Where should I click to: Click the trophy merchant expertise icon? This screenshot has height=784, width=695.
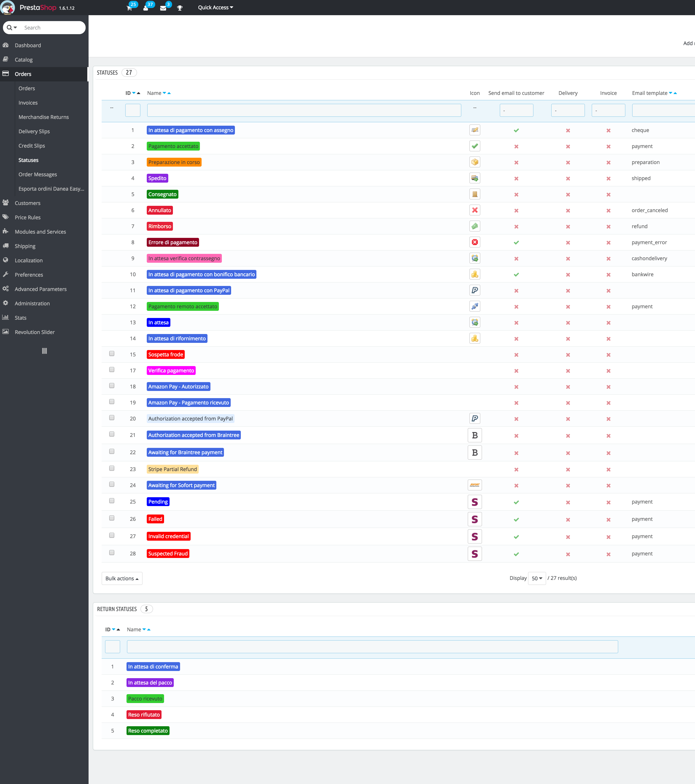click(x=179, y=8)
